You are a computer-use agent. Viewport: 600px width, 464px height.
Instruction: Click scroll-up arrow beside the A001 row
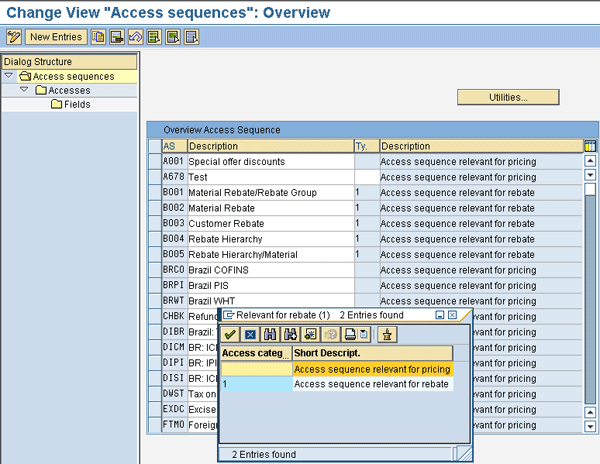[x=590, y=161]
